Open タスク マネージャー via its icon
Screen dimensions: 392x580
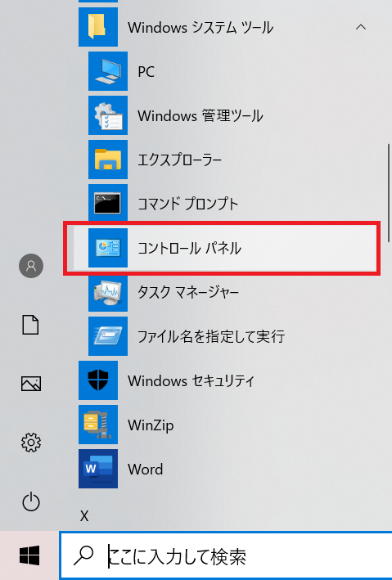pos(108,292)
